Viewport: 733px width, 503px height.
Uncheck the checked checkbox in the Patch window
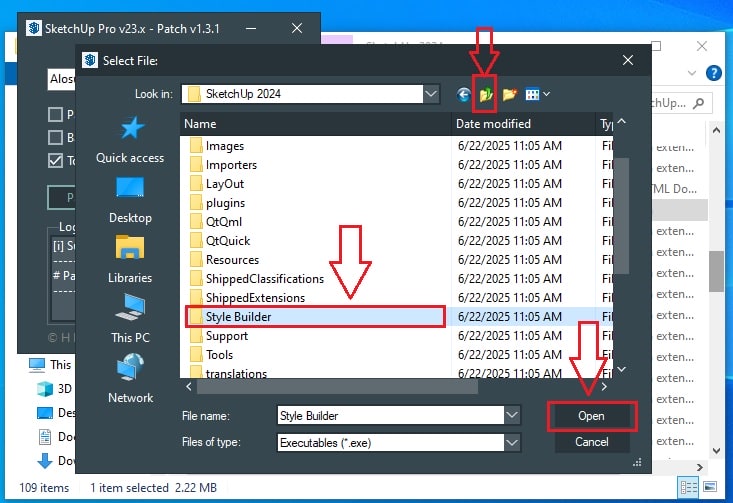[x=55, y=160]
